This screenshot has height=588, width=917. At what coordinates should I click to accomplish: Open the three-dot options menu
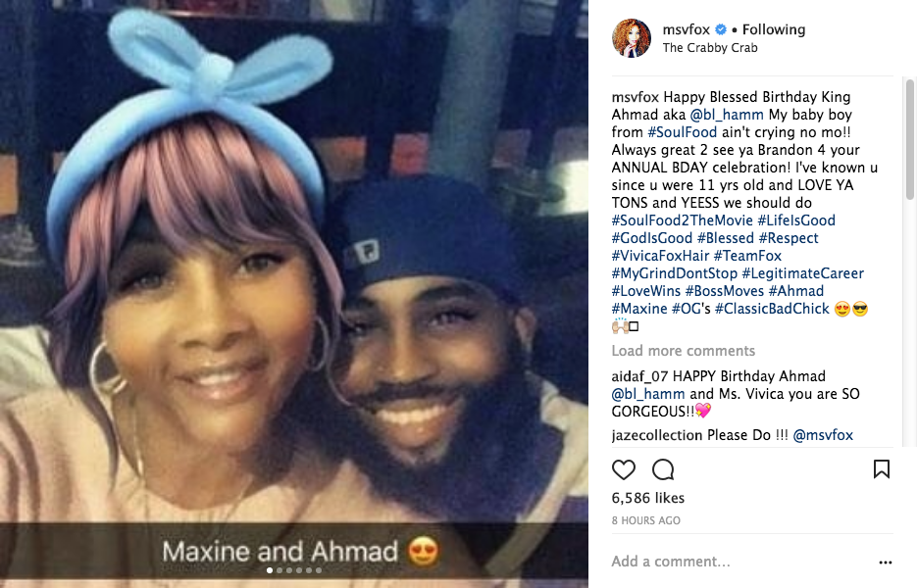[886, 563]
